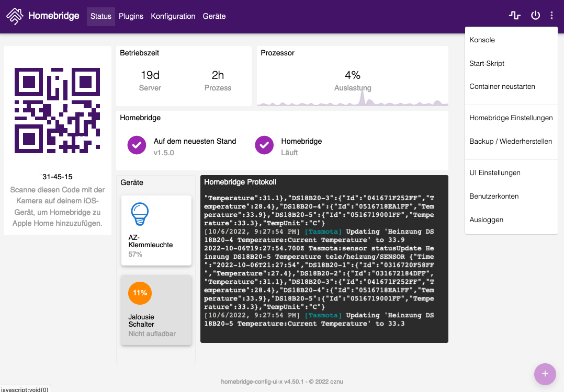Click the checkmark beside Auf dem neuesten Stand

pyautogui.click(x=137, y=145)
